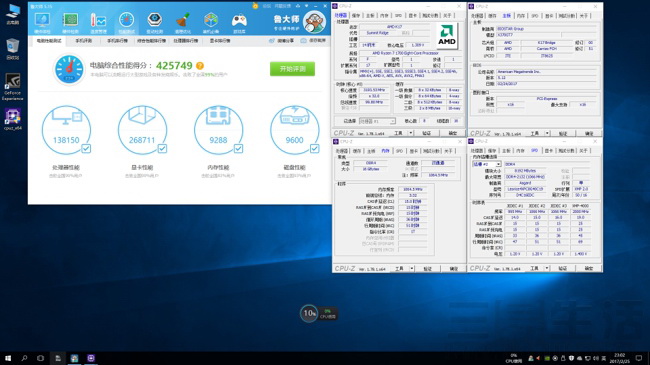This screenshot has width=650, height=365.
Task: Click the AMD Ryzen 7 1700 name field
Action: pyautogui.click(x=410, y=54)
